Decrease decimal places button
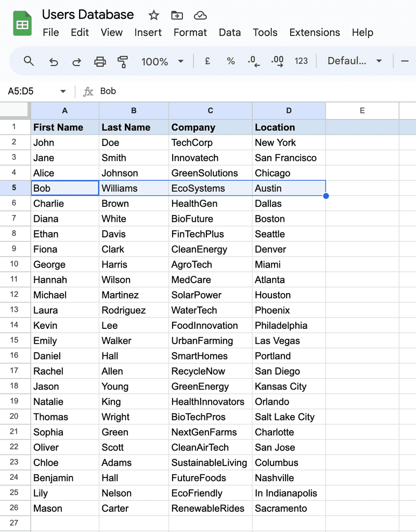 254,61
